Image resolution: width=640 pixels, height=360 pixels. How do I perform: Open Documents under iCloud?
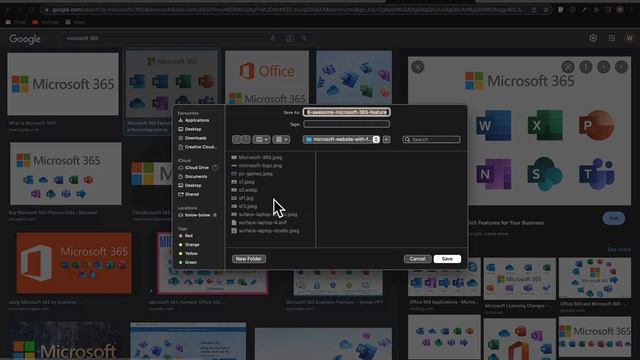coord(193,177)
